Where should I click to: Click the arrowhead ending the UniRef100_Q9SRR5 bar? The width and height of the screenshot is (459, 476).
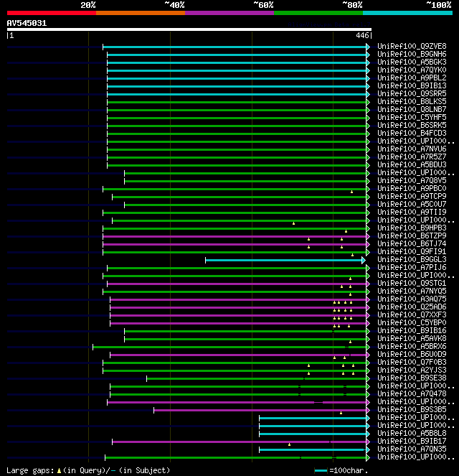pyautogui.click(x=368, y=94)
